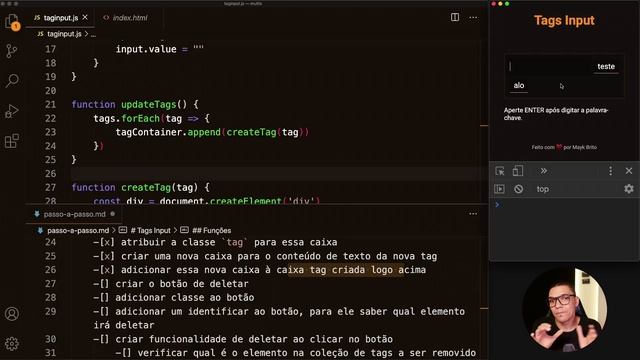Split the editor to the right
This screenshot has height=360, width=640.
[x=455, y=17]
